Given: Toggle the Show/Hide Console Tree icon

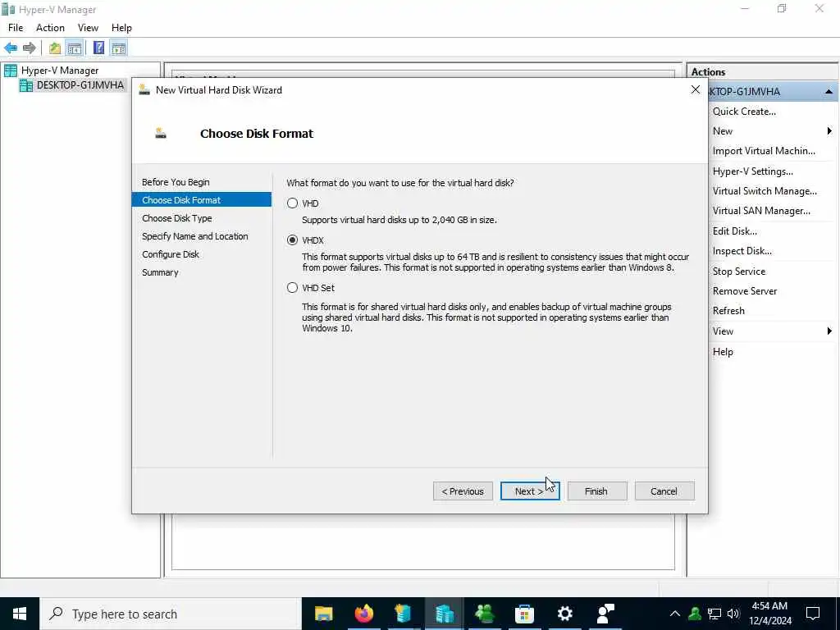Looking at the screenshot, I should [x=75, y=48].
